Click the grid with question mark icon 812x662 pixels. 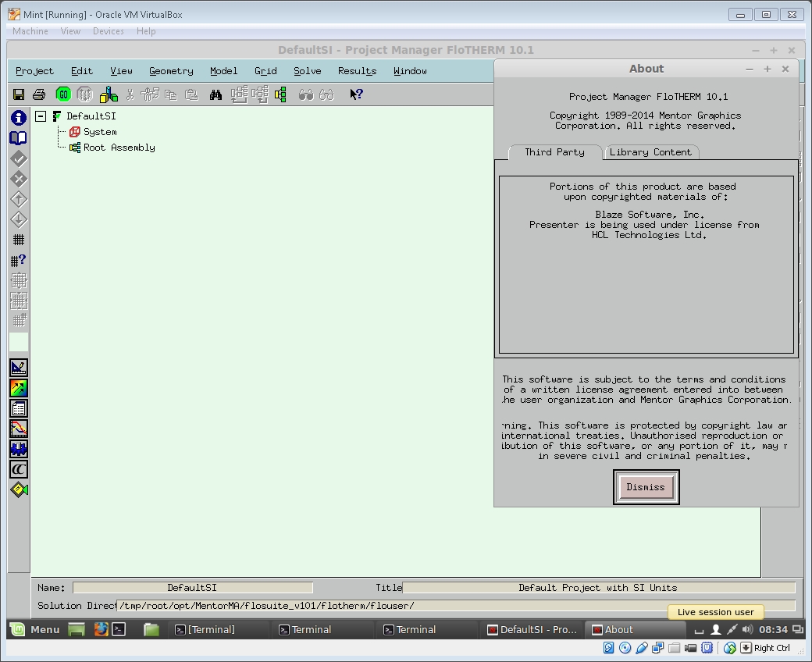[19, 260]
